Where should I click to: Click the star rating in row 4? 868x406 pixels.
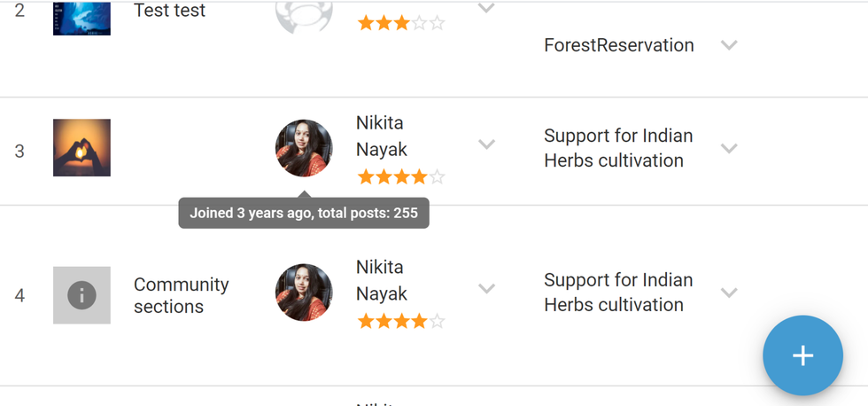(x=400, y=321)
